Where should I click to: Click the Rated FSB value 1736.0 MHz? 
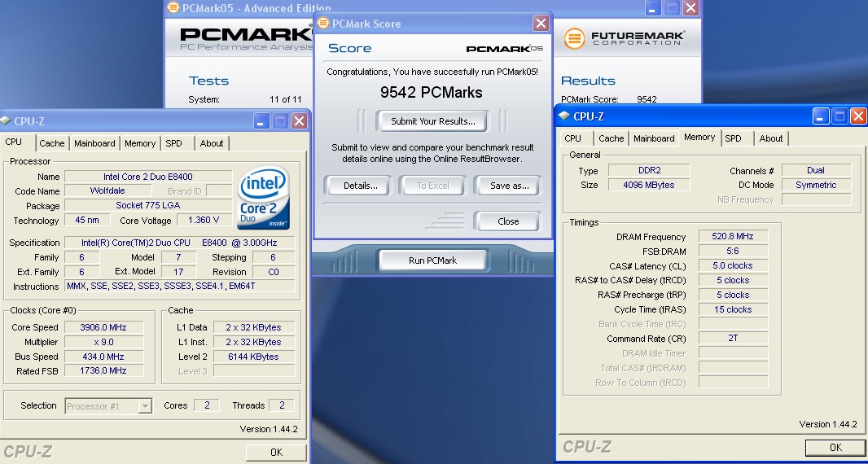(x=103, y=370)
